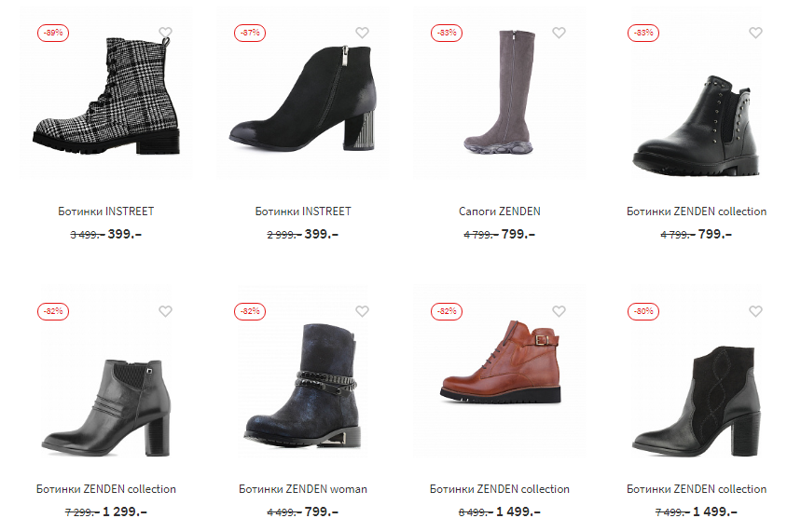The height and width of the screenshot is (532, 801).
Task: Open 'Ботинки ZENDEN woman' product page
Action: point(303,489)
